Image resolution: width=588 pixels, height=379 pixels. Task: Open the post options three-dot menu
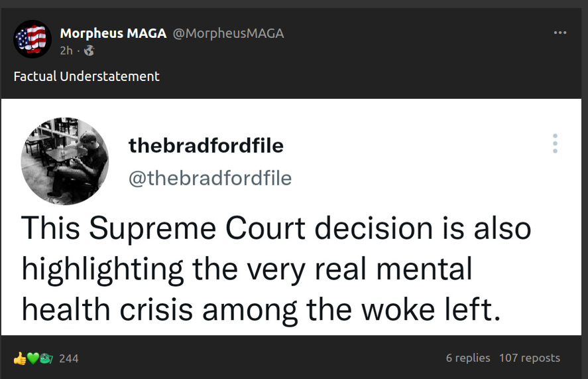click(x=560, y=33)
